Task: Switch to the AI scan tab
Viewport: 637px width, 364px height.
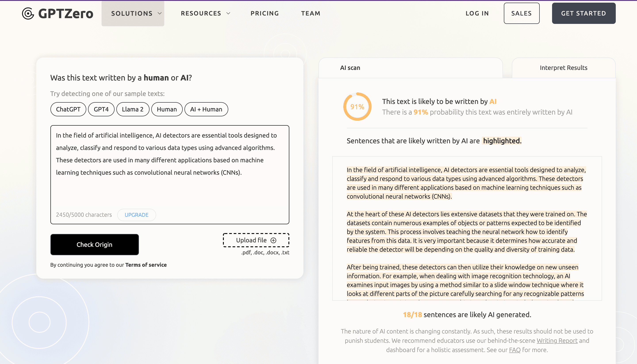Action: pos(350,68)
